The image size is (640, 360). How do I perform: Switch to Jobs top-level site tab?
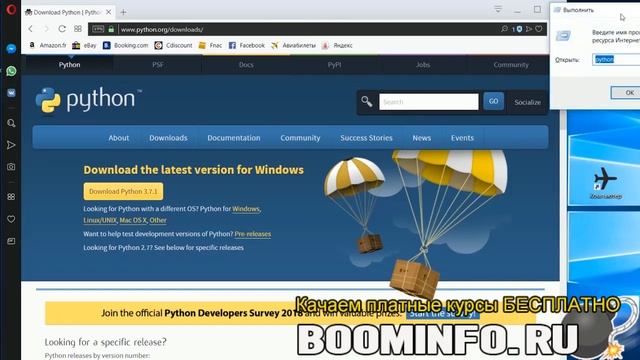click(x=423, y=64)
